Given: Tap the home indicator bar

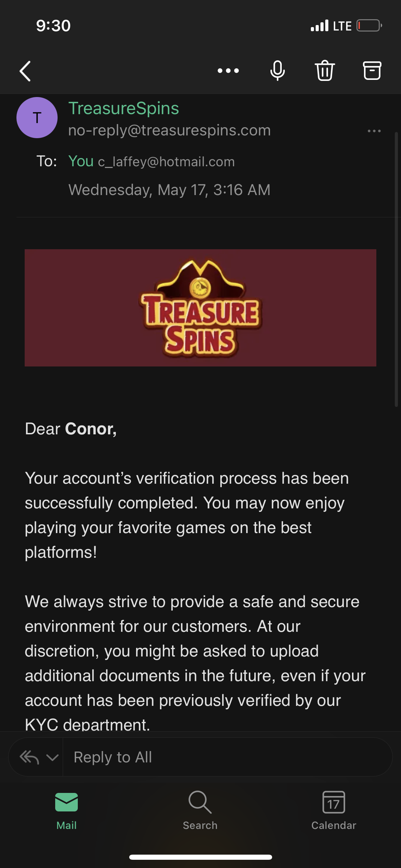Looking at the screenshot, I should point(200,857).
